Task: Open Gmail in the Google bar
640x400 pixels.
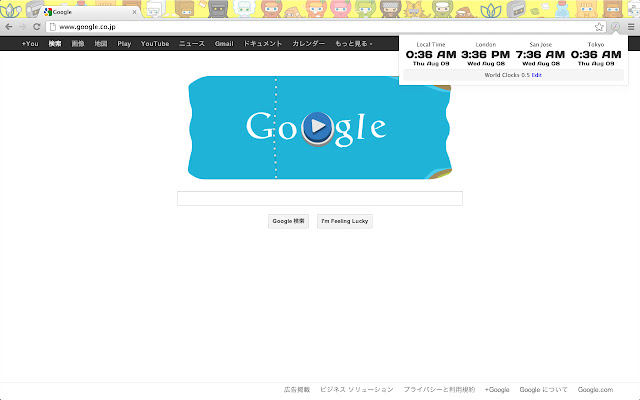Action: (x=224, y=44)
